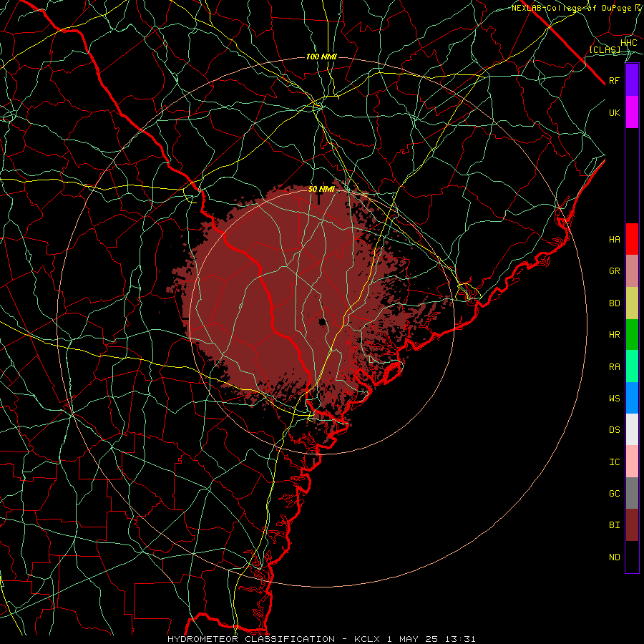Viewport: 644px width, 644px height.
Task: Click the WS legend label
Action: click(x=614, y=399)
